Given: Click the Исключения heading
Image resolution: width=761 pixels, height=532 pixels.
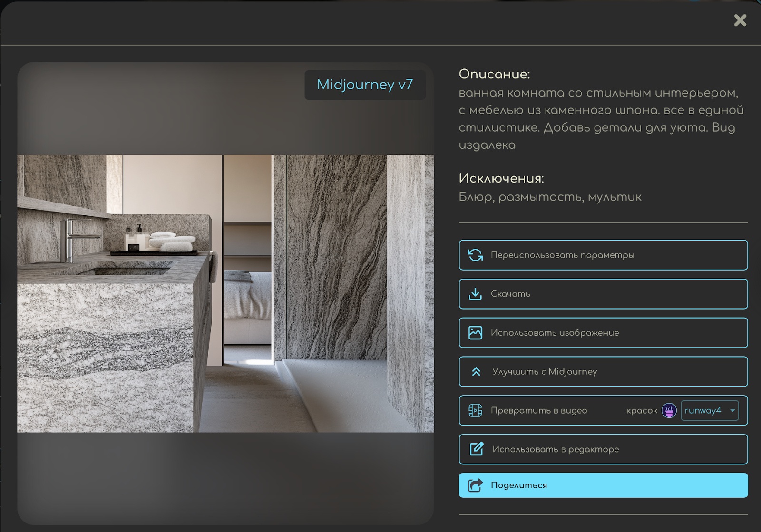Looking at the screenshot, I should 501,178.
